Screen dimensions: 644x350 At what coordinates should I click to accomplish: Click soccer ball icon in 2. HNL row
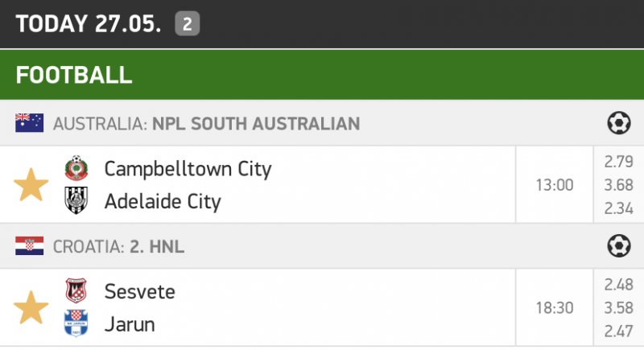click(x=618, y=246)
